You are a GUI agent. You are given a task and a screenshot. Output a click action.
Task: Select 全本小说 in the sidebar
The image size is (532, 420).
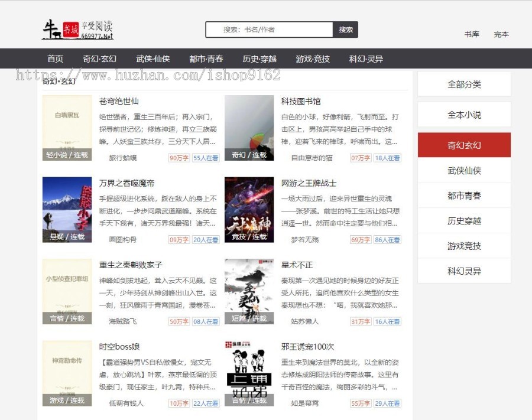tap(464, 115)
